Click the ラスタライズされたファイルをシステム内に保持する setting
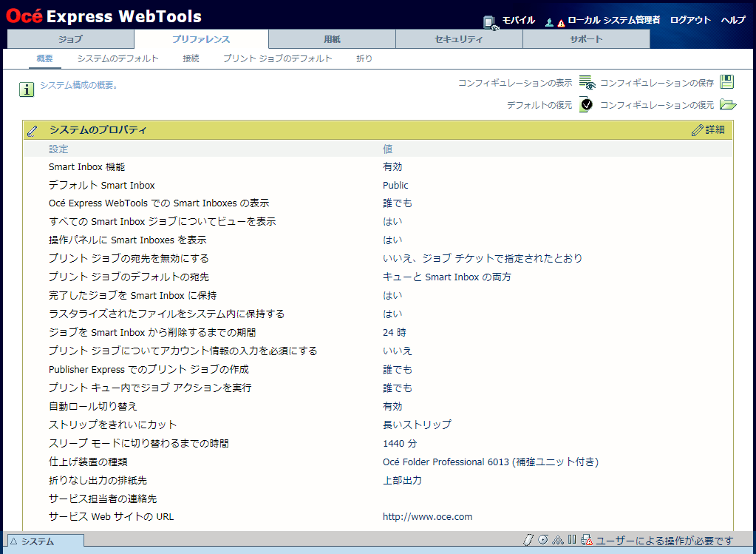 click(x=167, y=314)
